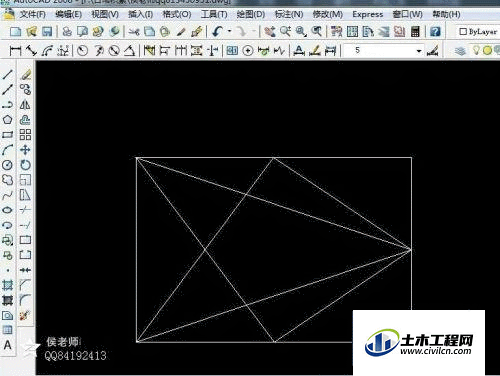
Task: Open the Dimension Style manager icon
Action: [432, 51]
